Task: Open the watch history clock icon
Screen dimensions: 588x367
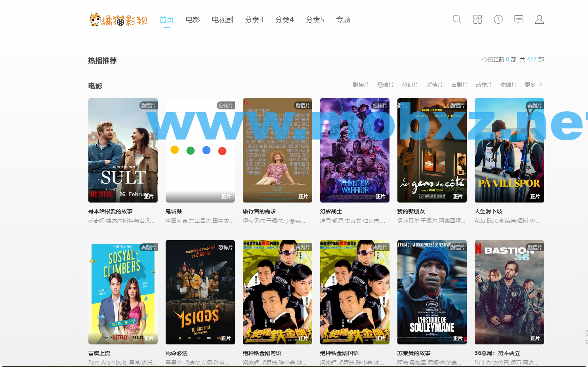Action: click(x=498, y=19)
